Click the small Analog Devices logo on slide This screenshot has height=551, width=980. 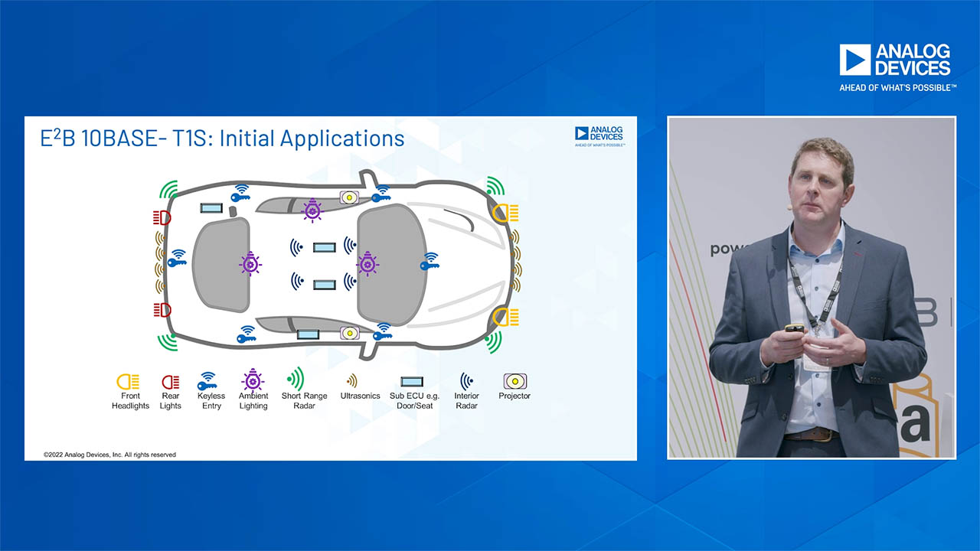click(x=599, y=135)
